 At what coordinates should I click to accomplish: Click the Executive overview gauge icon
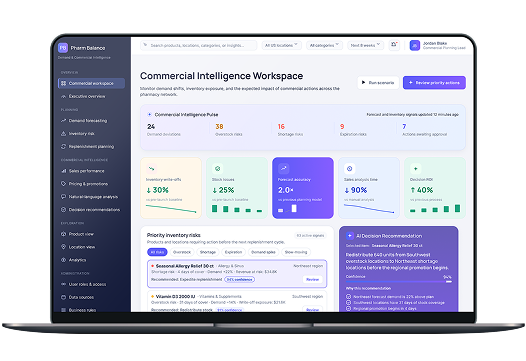[x=63, y=96]
